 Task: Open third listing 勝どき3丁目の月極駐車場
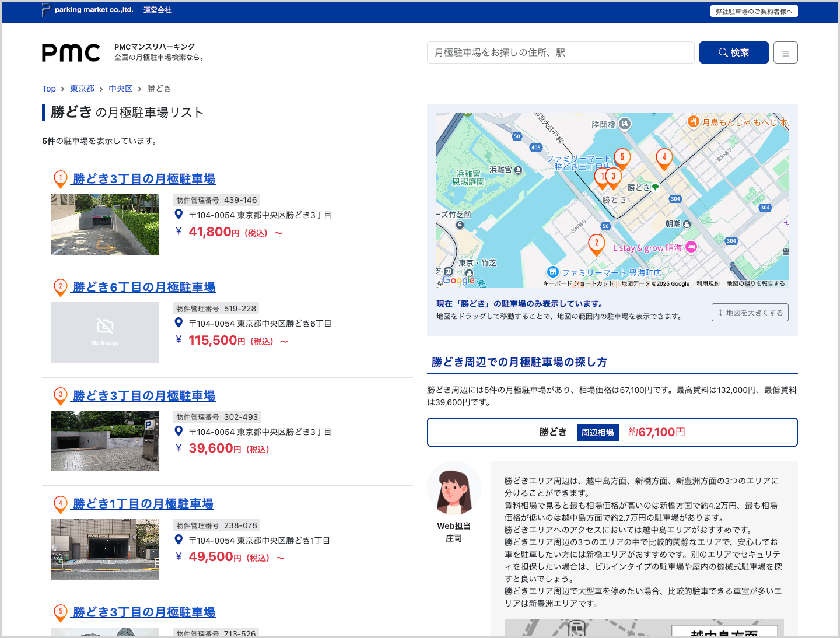click(x=143, y=396)
